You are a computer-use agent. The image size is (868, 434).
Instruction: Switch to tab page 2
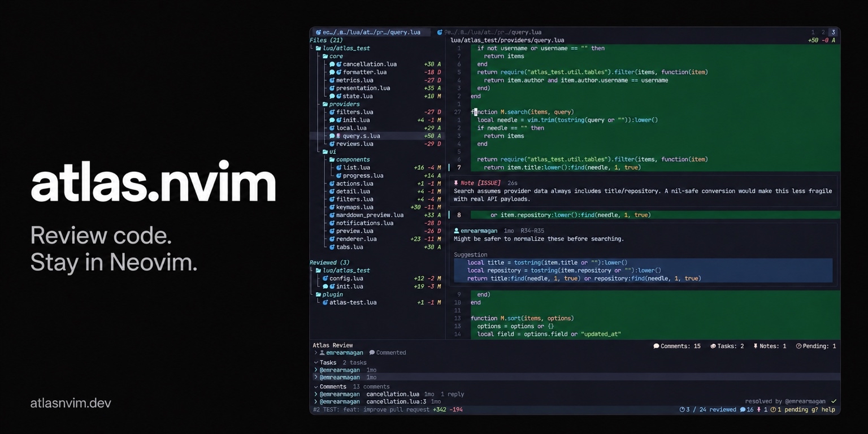point(823,32)
